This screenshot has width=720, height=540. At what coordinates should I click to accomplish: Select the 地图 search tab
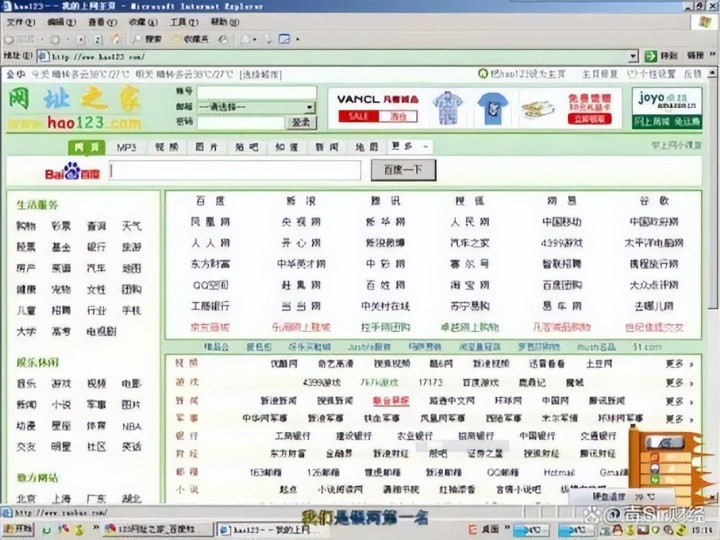(x=366, y=147)
